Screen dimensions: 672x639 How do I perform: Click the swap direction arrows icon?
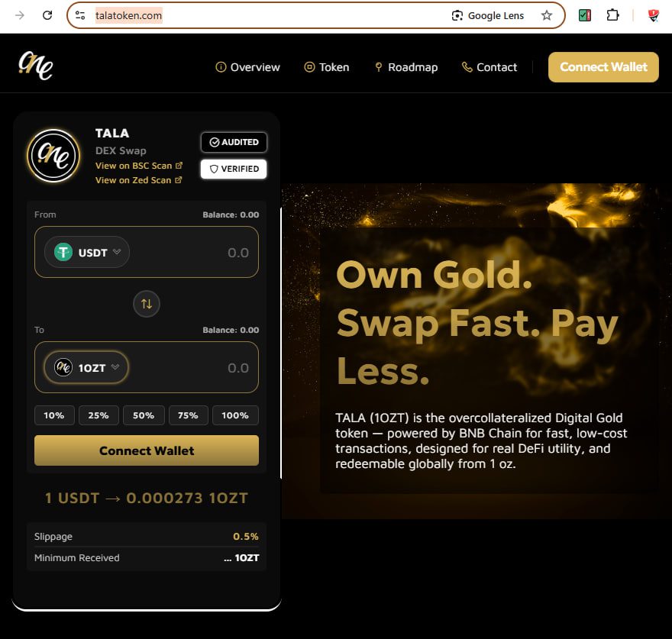(147, 304)
